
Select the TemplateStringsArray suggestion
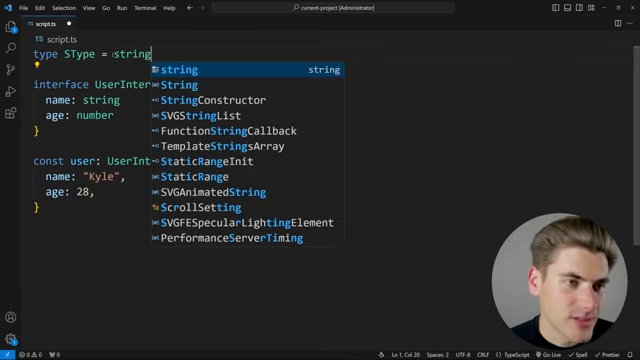[x=248, y=146]
